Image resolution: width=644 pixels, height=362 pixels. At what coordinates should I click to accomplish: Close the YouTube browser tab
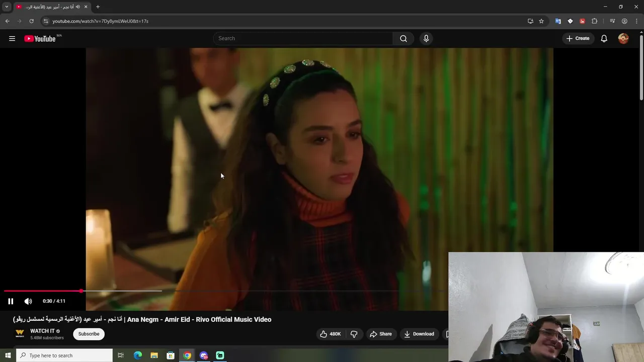coord(86,7)
